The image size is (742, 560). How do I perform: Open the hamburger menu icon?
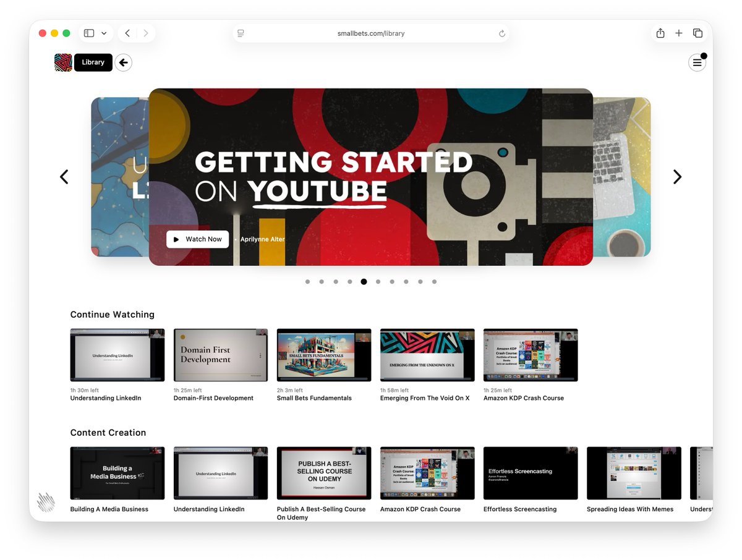pos(697,62)
